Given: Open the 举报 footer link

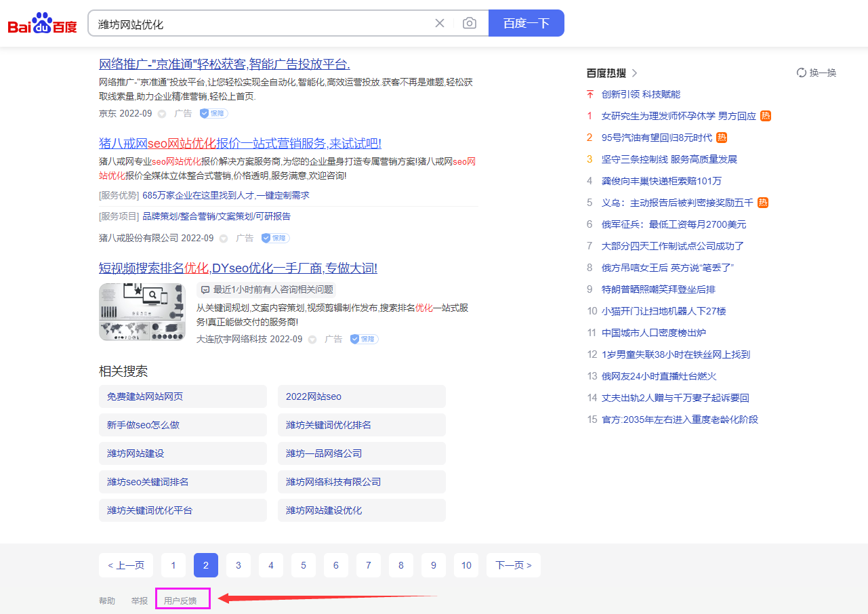Looking at the screenshot, I should tap(140, 600).
